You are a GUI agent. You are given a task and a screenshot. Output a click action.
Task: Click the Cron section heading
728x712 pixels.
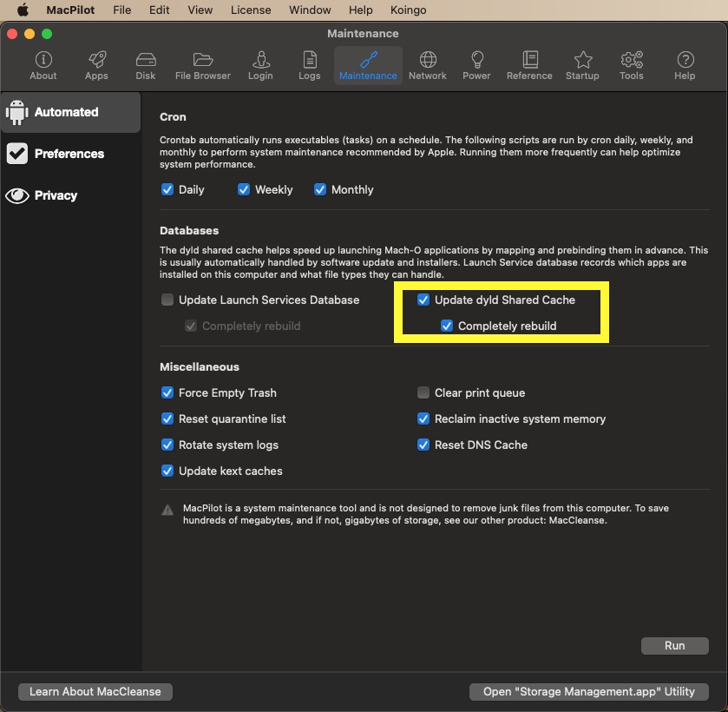click(173, 116)
